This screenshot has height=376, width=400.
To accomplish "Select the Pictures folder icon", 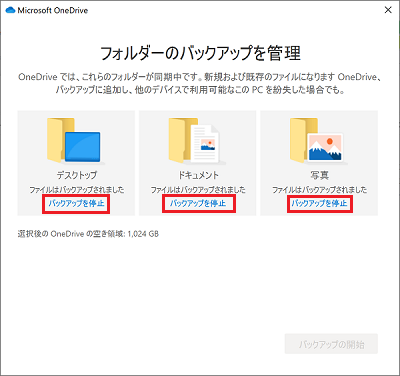I will point(319,140).
